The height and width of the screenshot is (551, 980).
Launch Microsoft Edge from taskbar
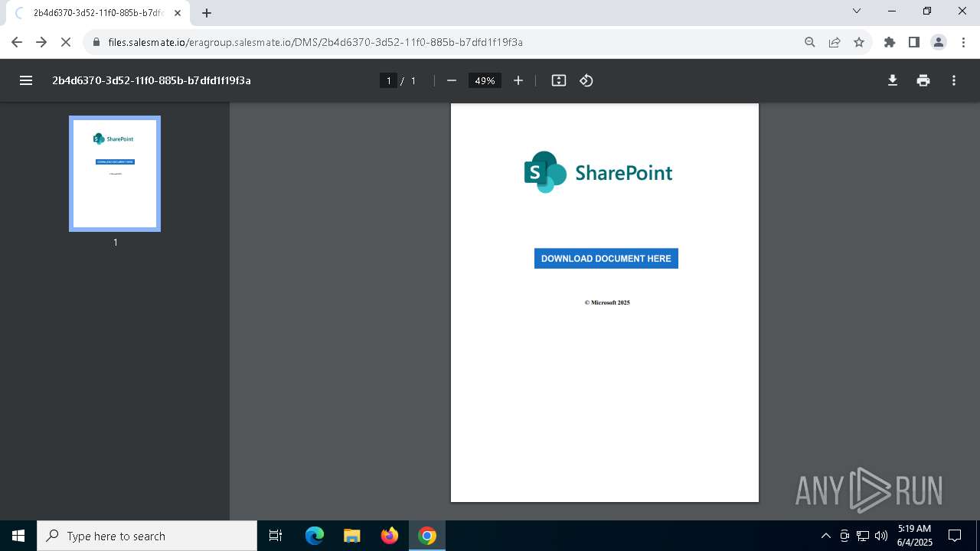click(x=315, y=536)
